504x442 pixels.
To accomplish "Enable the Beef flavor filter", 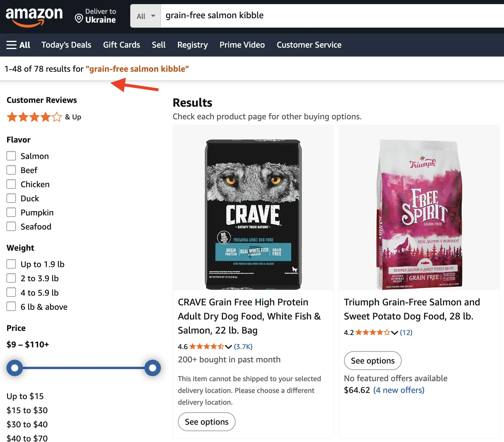I will [11, 170].
